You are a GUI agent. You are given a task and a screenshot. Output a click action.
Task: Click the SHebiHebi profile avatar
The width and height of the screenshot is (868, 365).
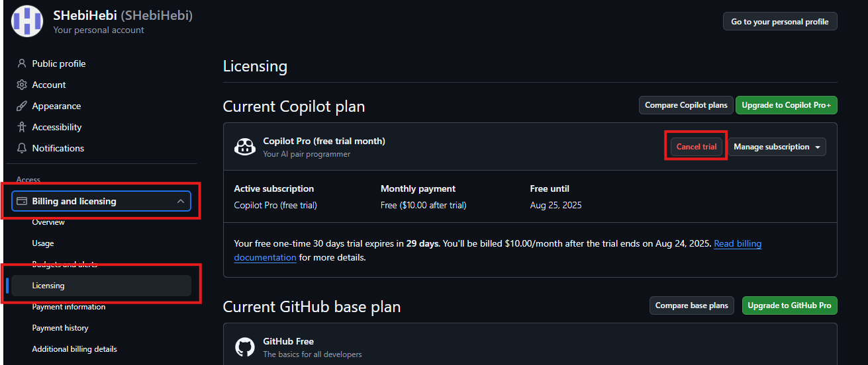27,21
